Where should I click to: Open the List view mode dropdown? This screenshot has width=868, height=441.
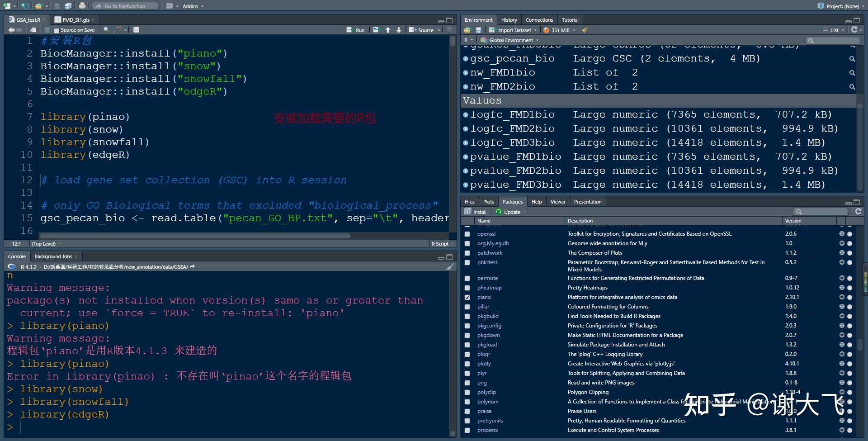(x=835, y=30)
